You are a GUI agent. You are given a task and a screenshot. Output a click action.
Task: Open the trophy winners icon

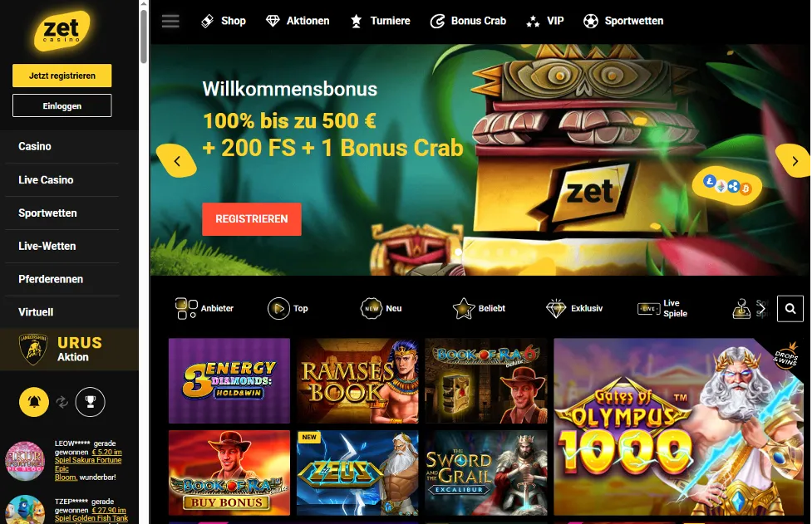(x=90, y=402)
